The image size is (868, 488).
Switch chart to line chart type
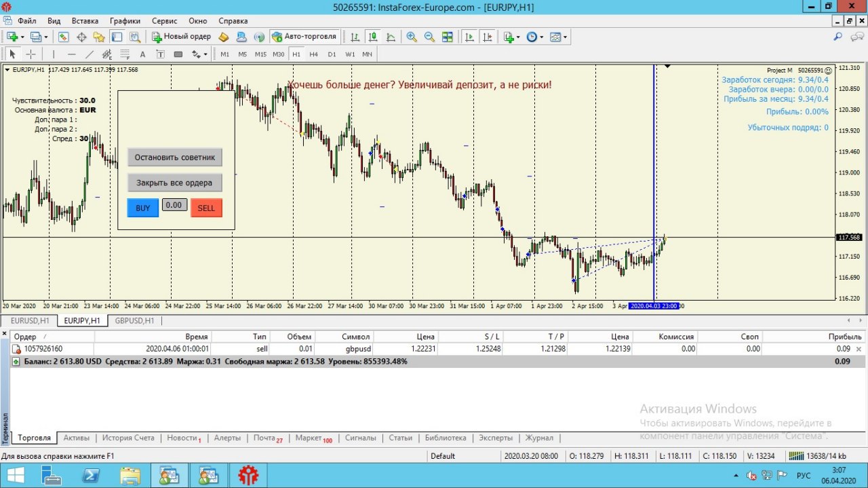click(x=391, y=37)
